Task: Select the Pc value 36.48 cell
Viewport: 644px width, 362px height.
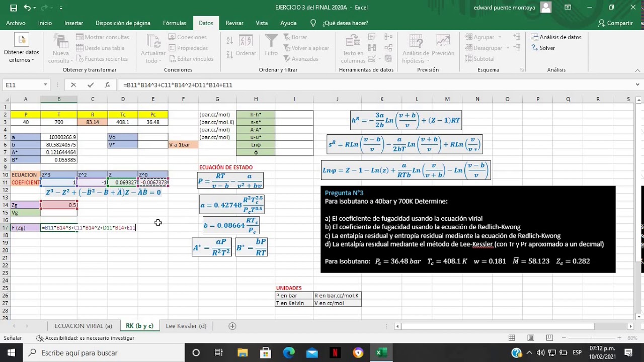Action: [153, 122]
